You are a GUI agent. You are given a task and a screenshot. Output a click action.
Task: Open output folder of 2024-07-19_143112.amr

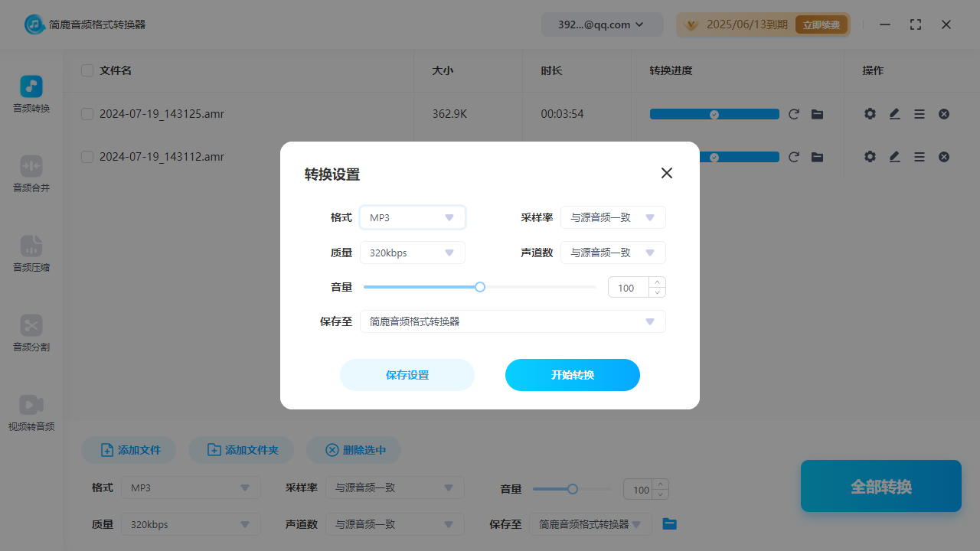point(817,156)
